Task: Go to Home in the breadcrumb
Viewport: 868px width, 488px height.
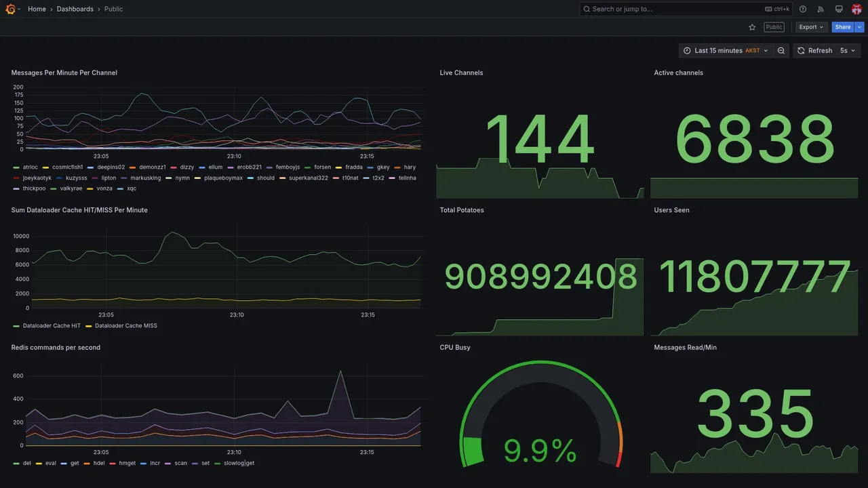Action: click(37, 9)
